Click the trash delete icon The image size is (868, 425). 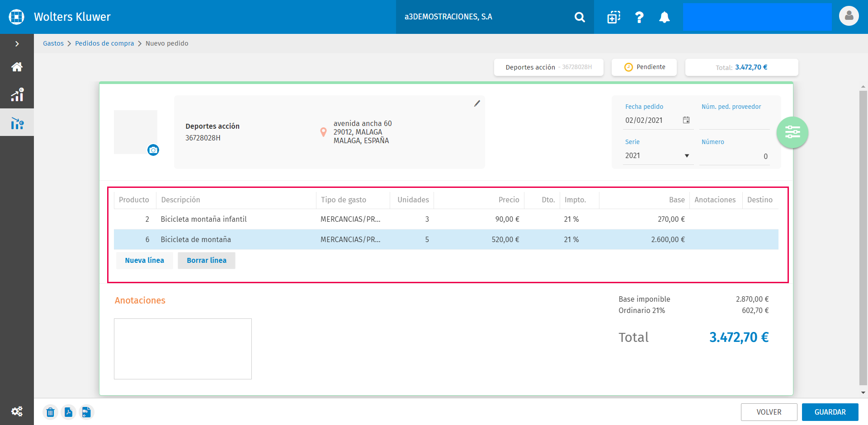(50, 412)
